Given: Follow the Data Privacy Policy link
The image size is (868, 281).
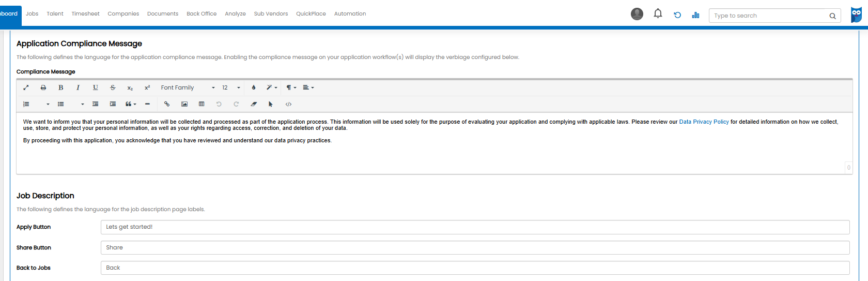Looking at the screenshot, I should tap(704, 122).
